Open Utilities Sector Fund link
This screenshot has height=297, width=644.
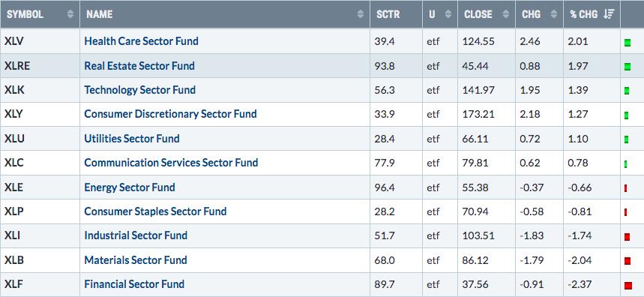pos(132,139)
